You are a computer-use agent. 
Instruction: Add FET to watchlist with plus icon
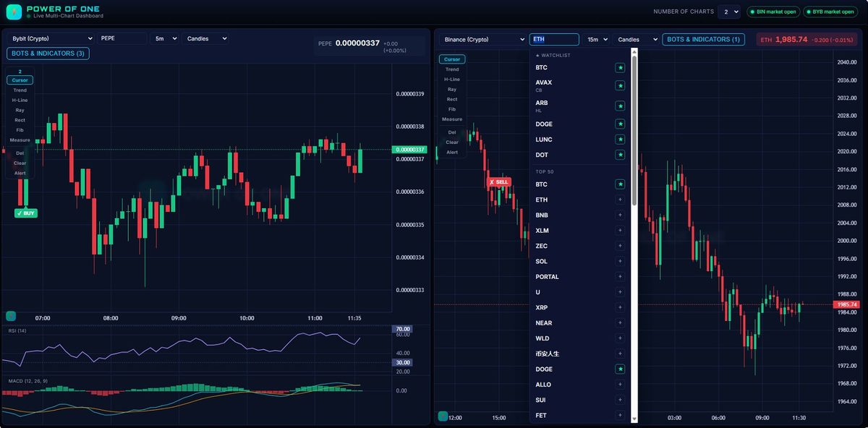pos(620,415)
